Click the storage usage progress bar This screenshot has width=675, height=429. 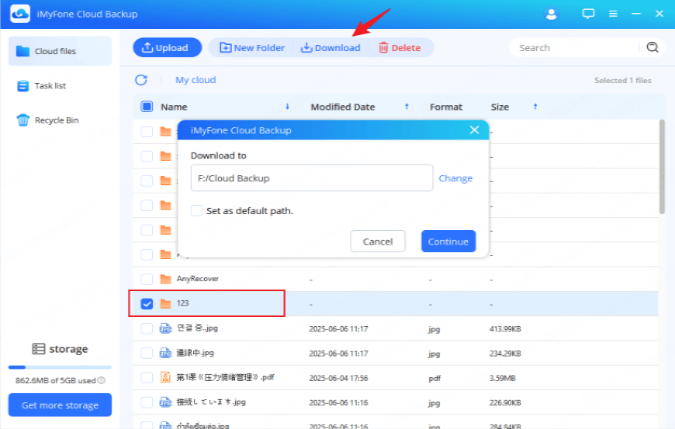click(x=60, y=367)
